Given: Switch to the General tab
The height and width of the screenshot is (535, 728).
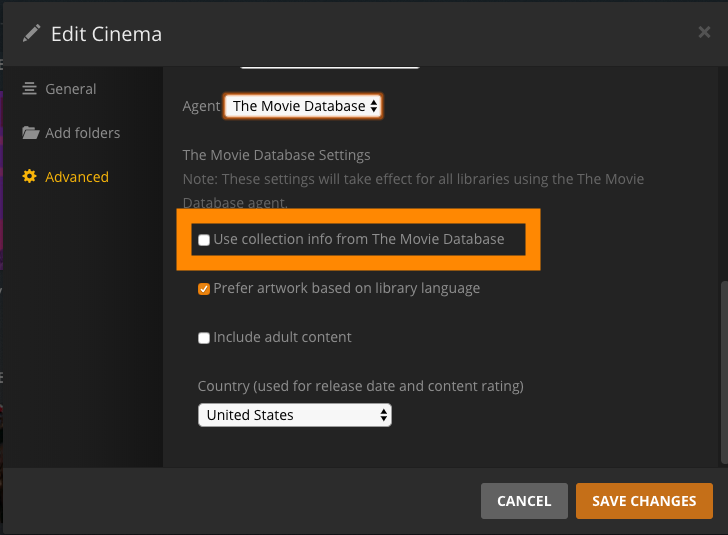Looking at the screenshot, I should pyautogui.click(x=70, y=89).
